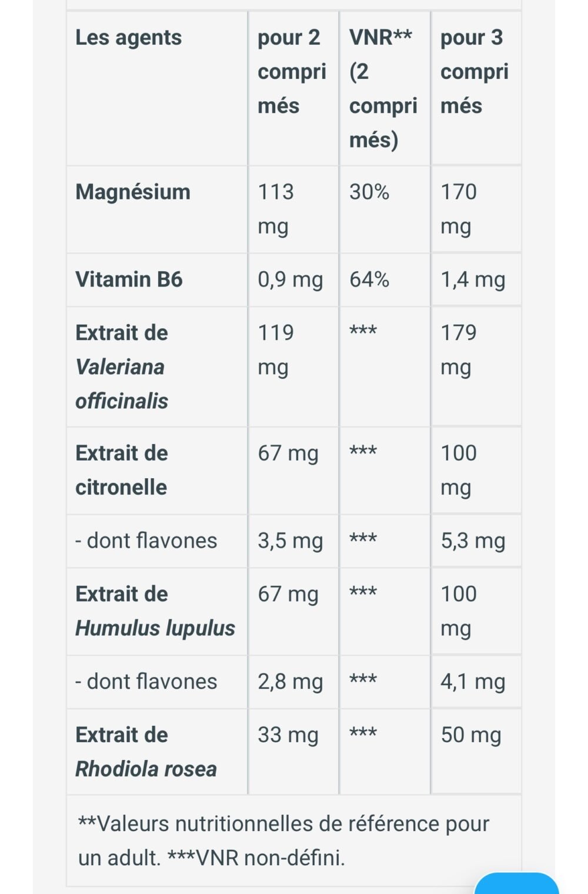588x894 pixels.
Task: Tap the 4,1 mg flavones cell
Action: pyautogui.click(x=473, y=682)
